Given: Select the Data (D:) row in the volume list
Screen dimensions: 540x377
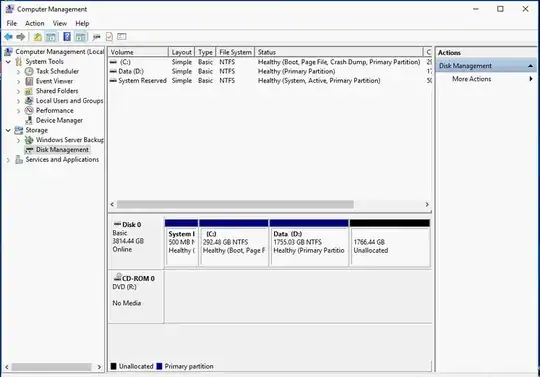Looking at the screenshot, I should pos(270,71).
